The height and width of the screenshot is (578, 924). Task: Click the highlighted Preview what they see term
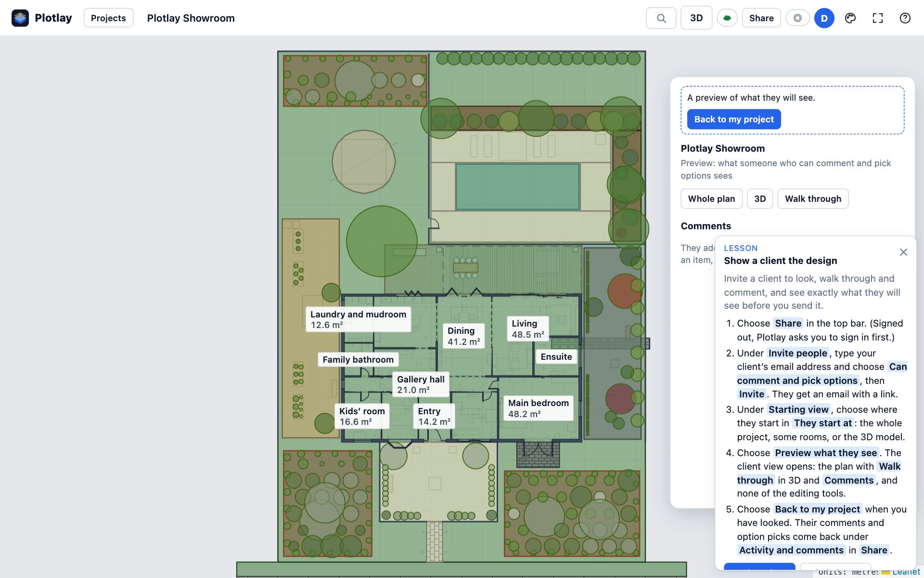pyautogui.click(x=826, y=453)
